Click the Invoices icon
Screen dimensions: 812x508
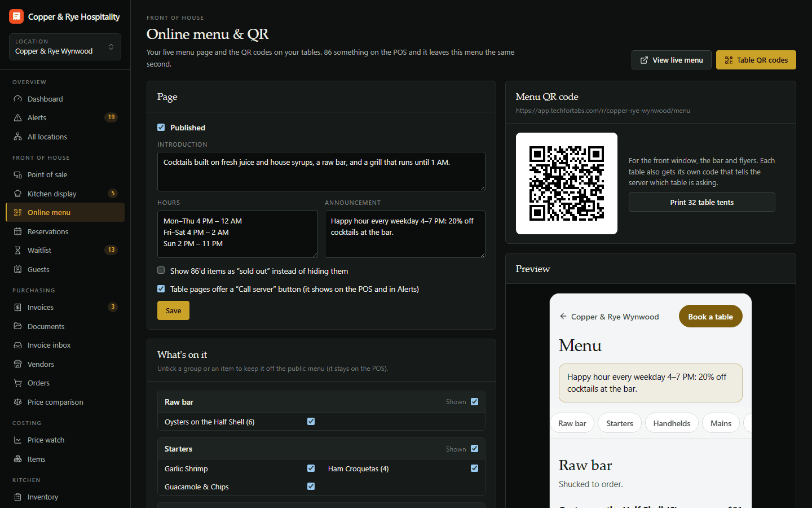17,307
